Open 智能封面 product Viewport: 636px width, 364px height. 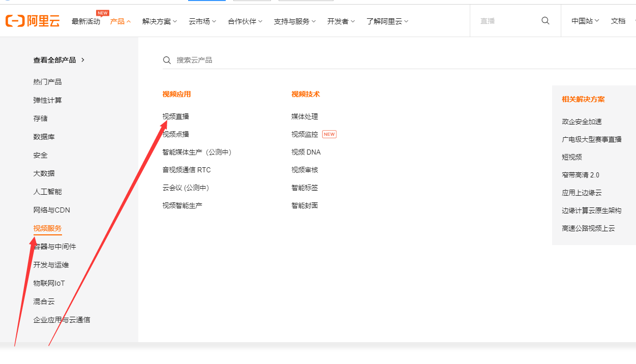pyautogui.click(x=305, y=205)
